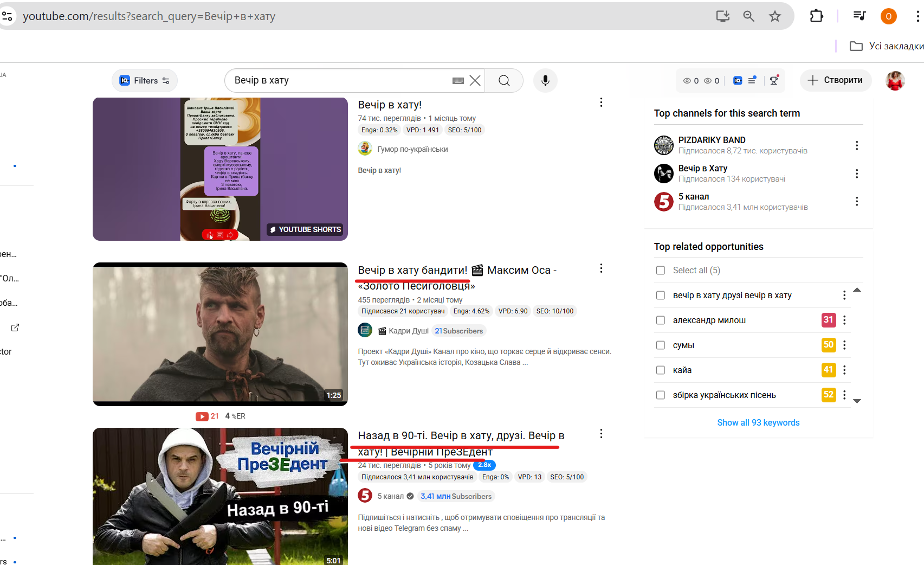Viewport: 924px width, 565px height.
Task: Open the vidIQ logo icon in top toolbar
Action: [x=738, y=81]
